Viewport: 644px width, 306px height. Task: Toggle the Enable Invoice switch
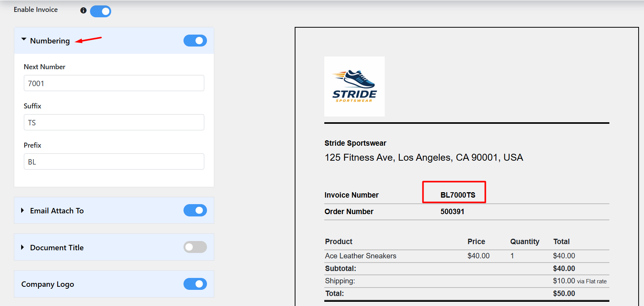click(x=100, y=11)
